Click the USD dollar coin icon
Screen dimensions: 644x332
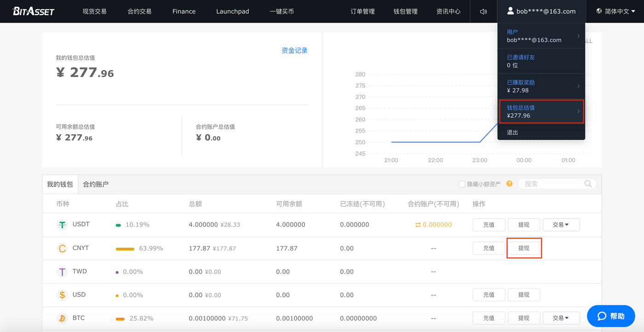pyautogui.click(x=62, y=295)
